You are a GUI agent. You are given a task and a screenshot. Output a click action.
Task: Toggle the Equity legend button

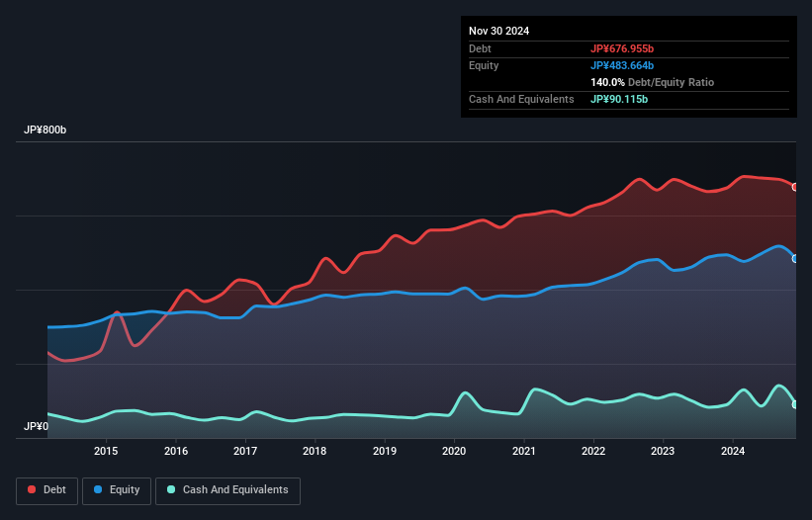tap(117, 490)
